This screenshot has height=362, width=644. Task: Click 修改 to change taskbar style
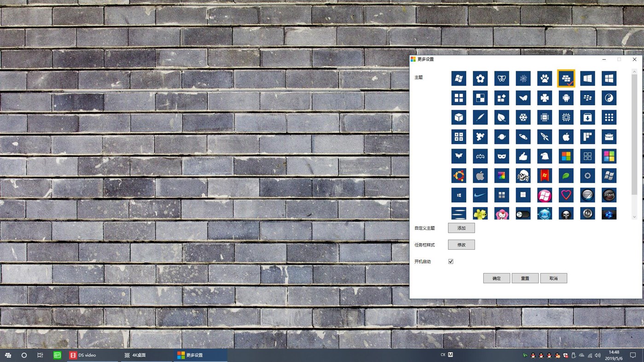[x=461, y=244]
